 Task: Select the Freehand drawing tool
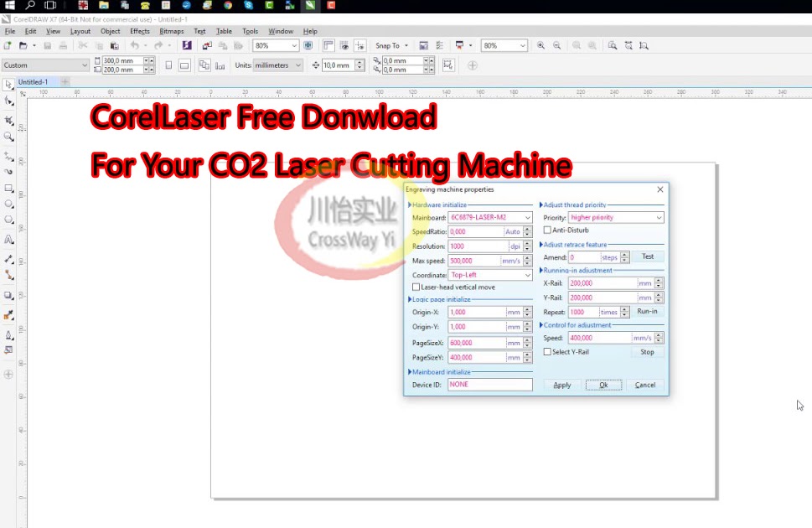8,156
